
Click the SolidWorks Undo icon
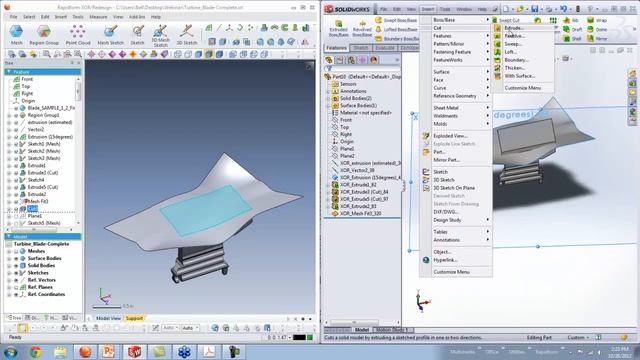[x=563, y=9]
